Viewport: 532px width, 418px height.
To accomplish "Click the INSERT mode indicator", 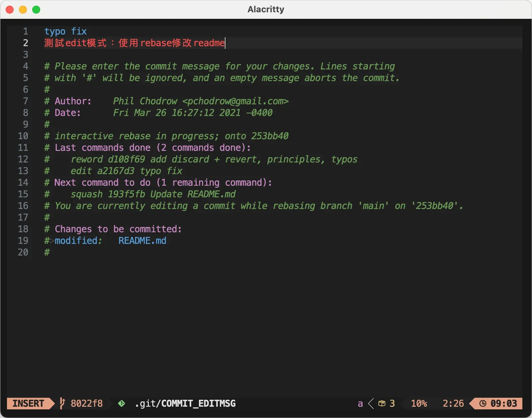I will (x=29, y=403).
